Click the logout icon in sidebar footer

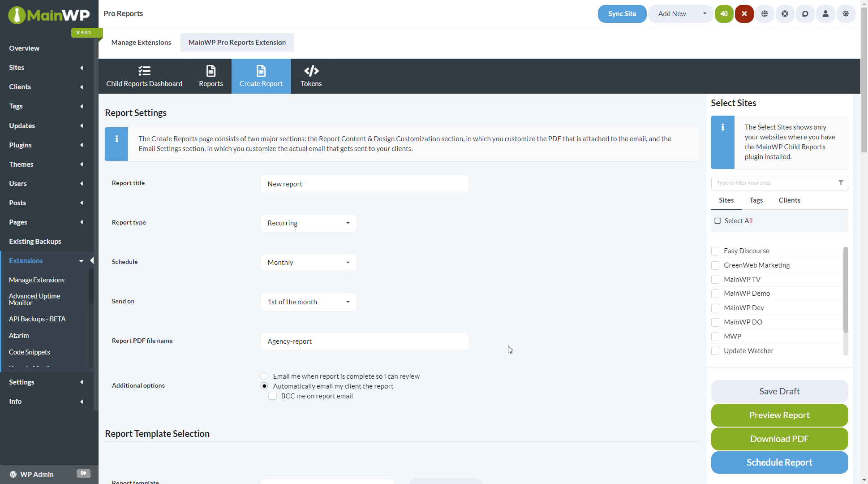[83, 473]
